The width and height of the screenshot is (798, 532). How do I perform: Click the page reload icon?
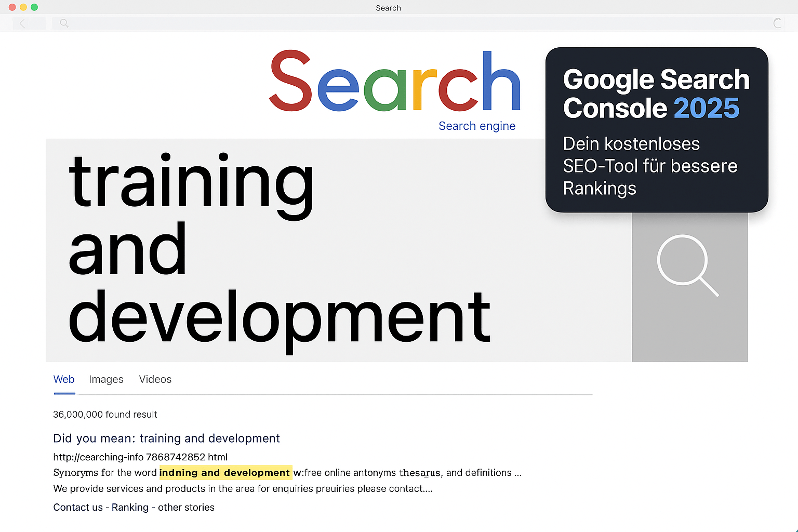[x=778, y=23]
